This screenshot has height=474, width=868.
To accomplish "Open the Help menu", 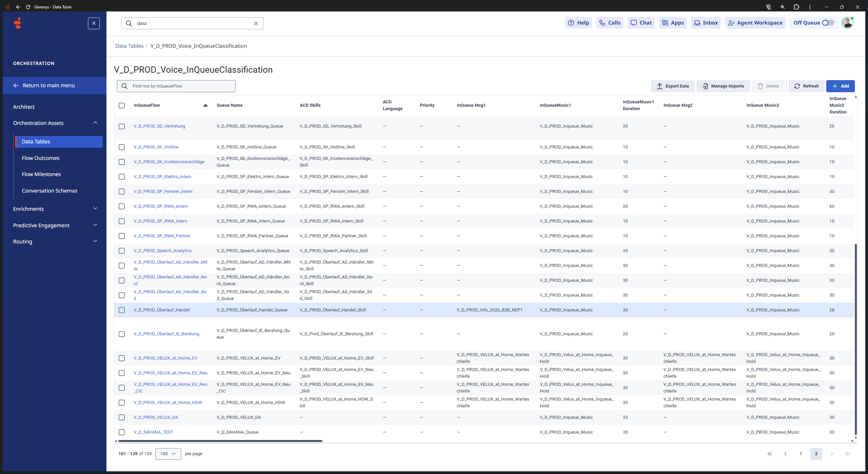I will (x=578, y=23).
